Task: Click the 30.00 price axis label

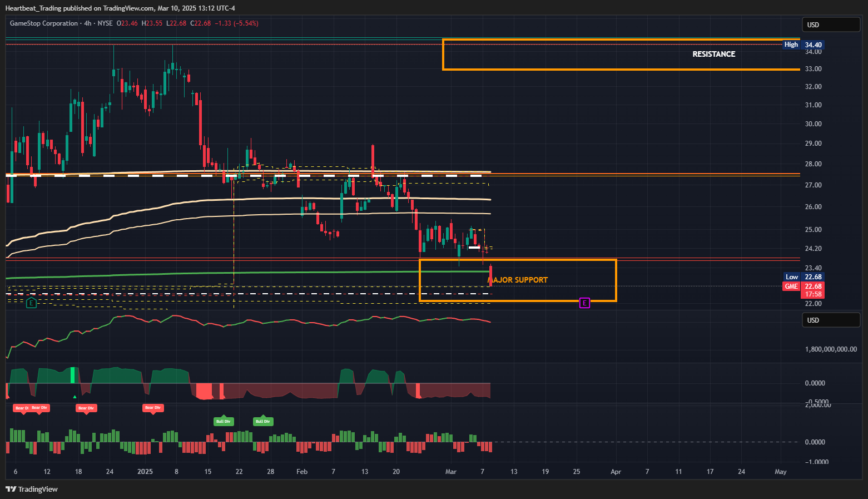Action: pyautogui.click(x=813, y=124)
